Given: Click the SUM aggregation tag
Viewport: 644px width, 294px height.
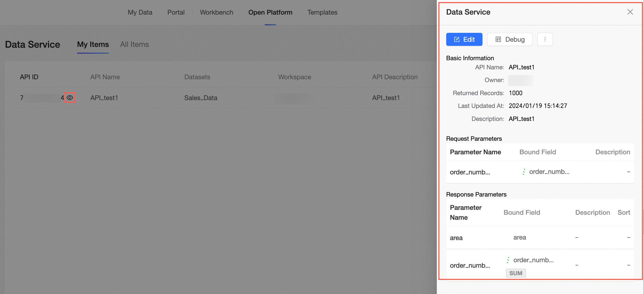Looking at the screenshot, I should coord(516,273).
